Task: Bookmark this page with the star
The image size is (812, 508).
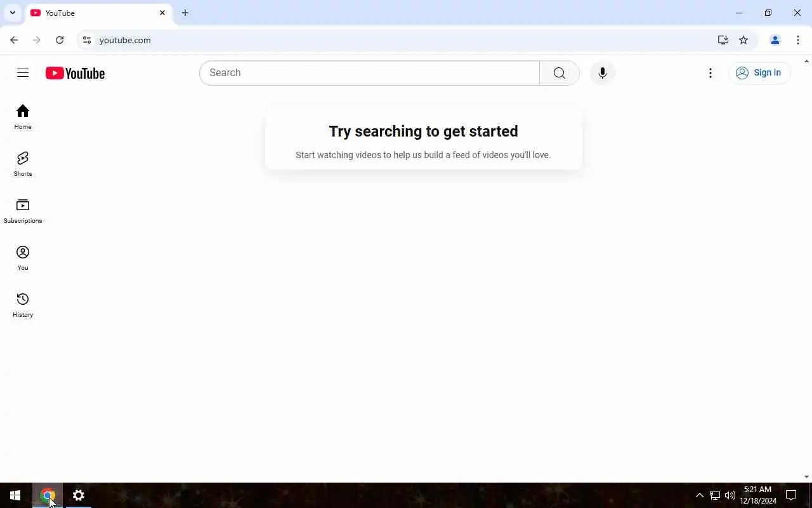Action: [x=743, y=40]
